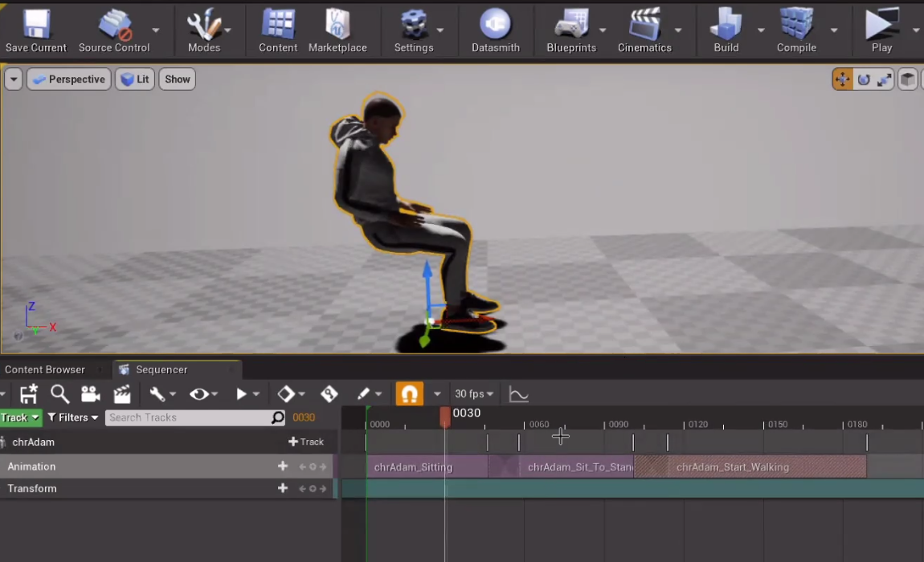
Task: Switch to the Content Browser tab
Action: point(44,369)
